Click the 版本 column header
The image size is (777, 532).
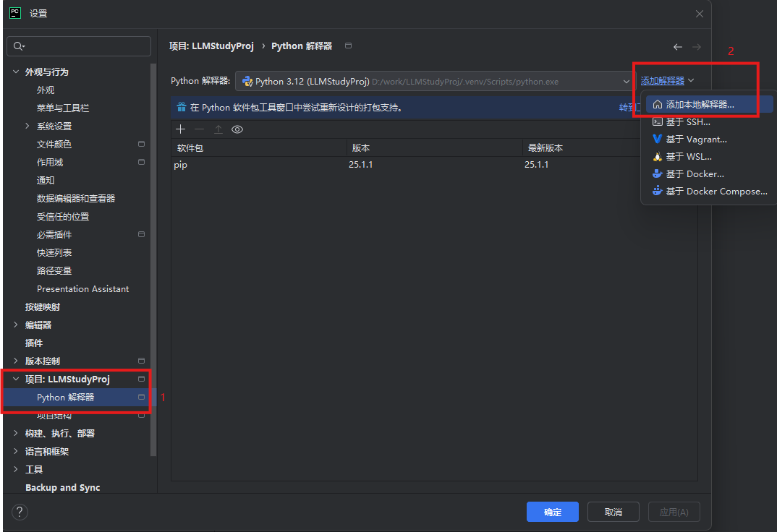tap(435, 148)
